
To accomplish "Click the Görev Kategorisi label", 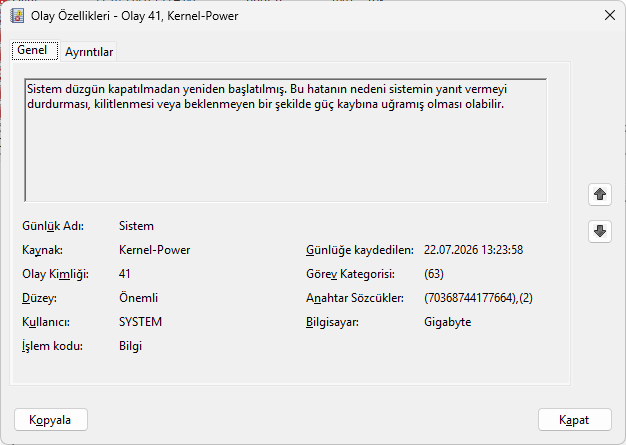I will pyautogui.click(x=351, y=274).
